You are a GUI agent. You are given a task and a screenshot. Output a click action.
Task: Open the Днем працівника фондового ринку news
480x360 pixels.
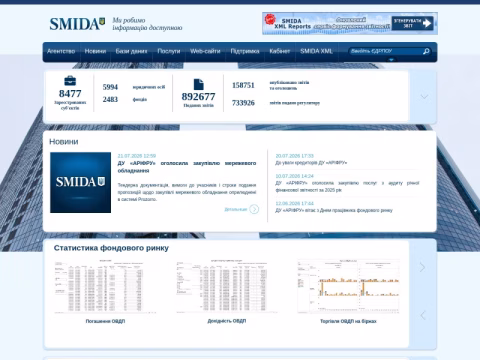334,210
